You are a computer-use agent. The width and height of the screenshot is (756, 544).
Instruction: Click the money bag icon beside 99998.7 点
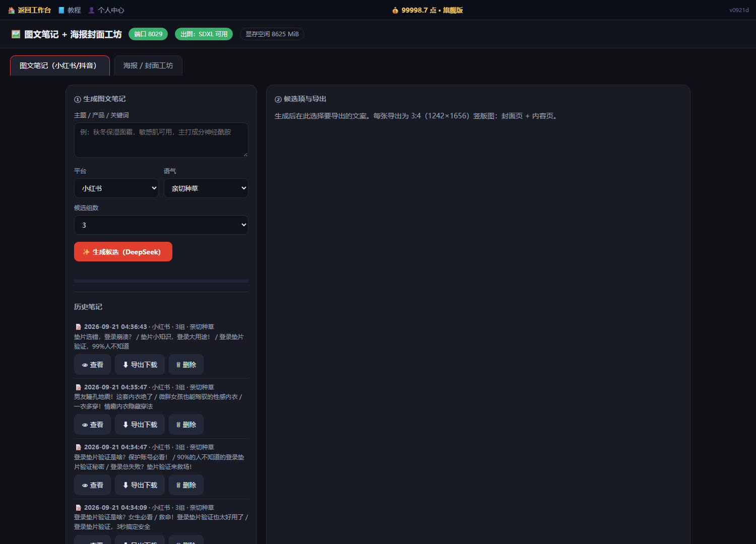click(395, 10)
